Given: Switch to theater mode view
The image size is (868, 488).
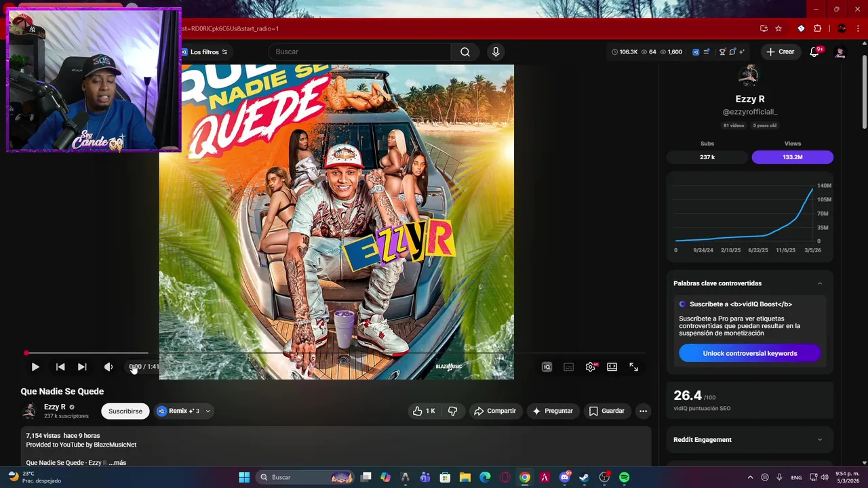Looking at the screenshot, I should coord(612,367).
